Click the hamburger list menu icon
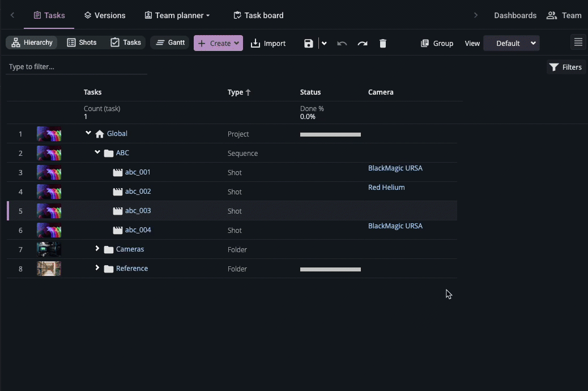 (x=577, y=42)
